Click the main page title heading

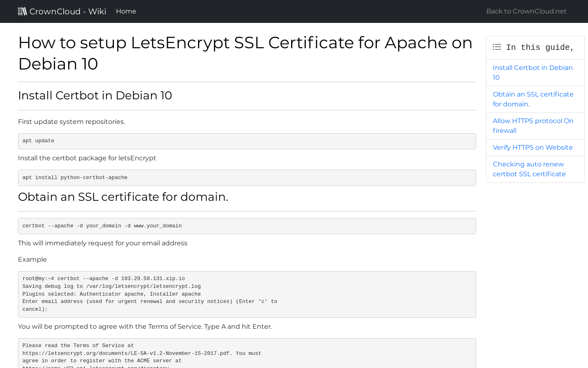[x=245, y=53]
